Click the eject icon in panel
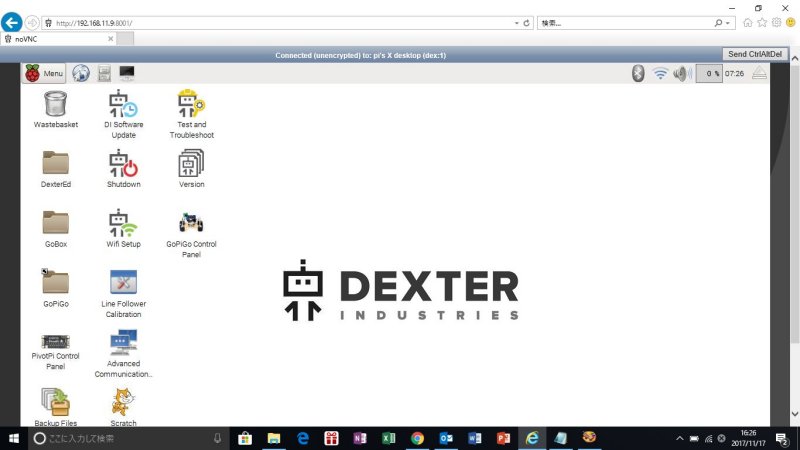Viewport: 800px width, 450px height. click(x=759, y=73)
